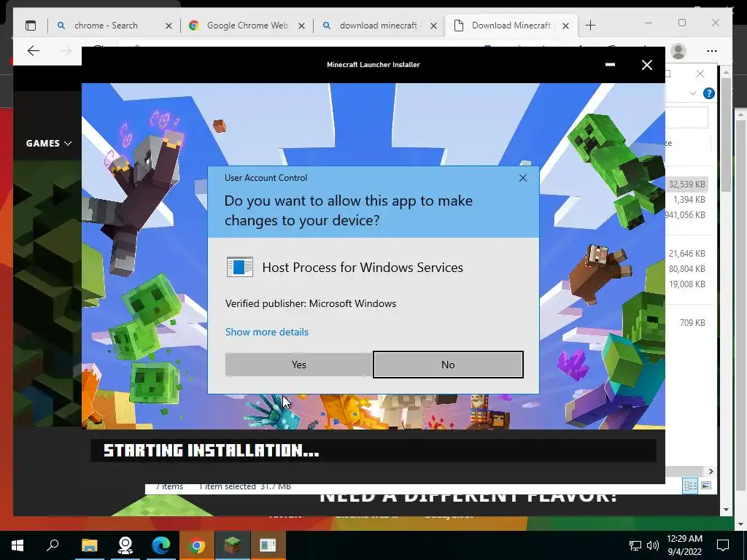
Task: Open the volume tray icon
Action: click(653, 545)
